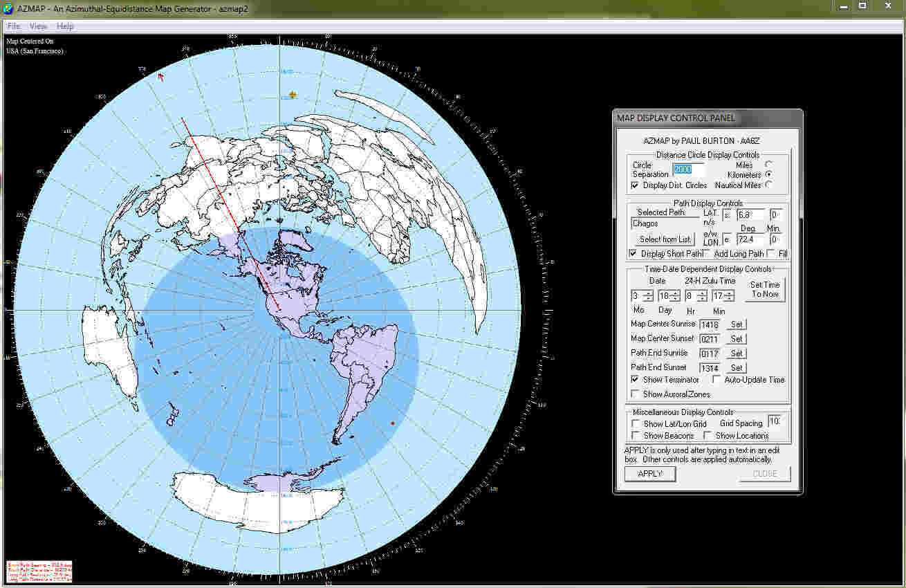Click the Circle Separation input field
Image resolution: width=906 pixels, height=588 pixels.
(x=688, y=169)
